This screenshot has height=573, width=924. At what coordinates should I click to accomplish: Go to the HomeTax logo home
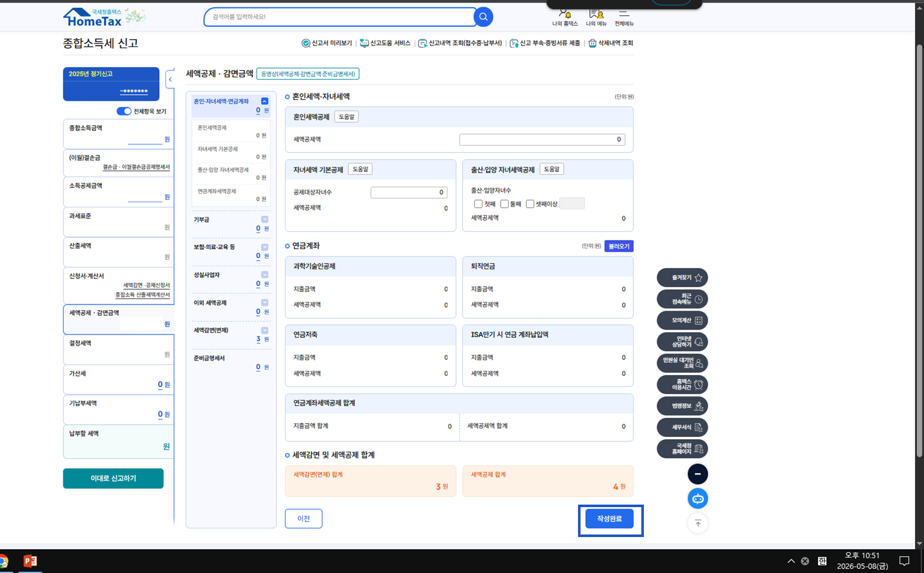[x=104, y=17]
